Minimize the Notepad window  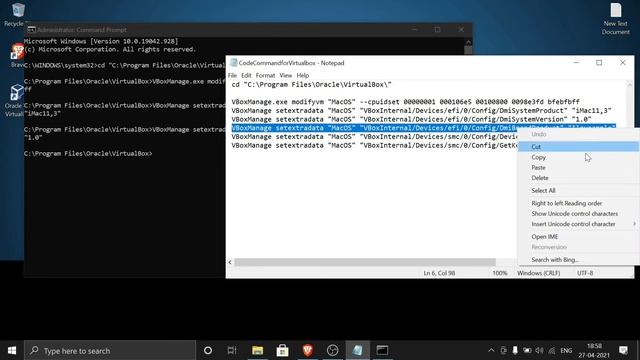point(576,63)
